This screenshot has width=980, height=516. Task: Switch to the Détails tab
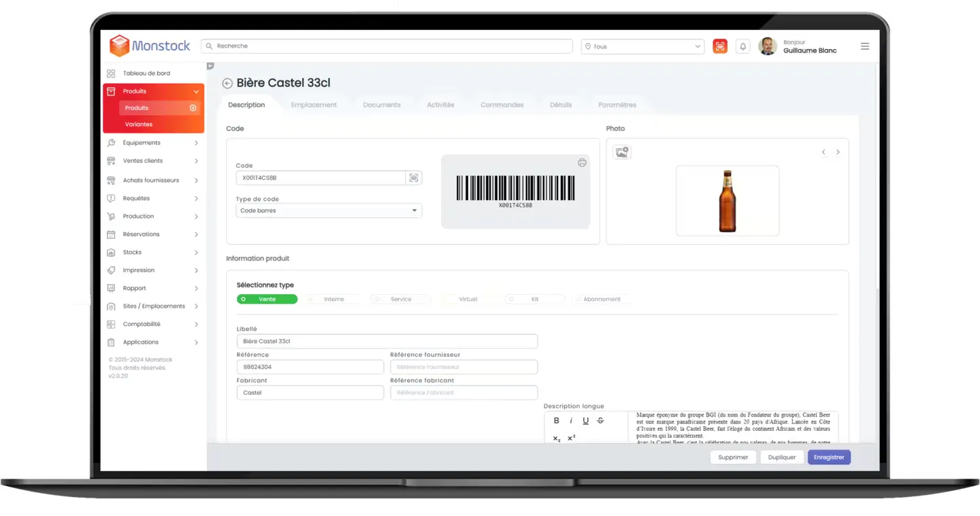561,105
